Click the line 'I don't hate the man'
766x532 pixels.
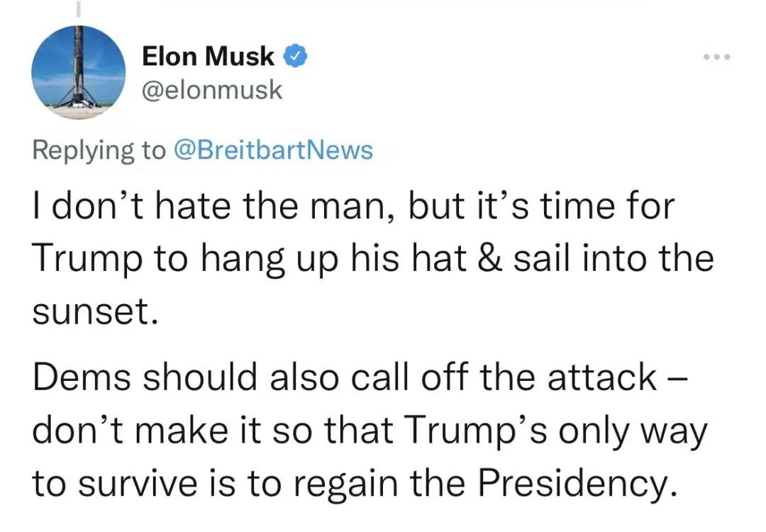353,209
